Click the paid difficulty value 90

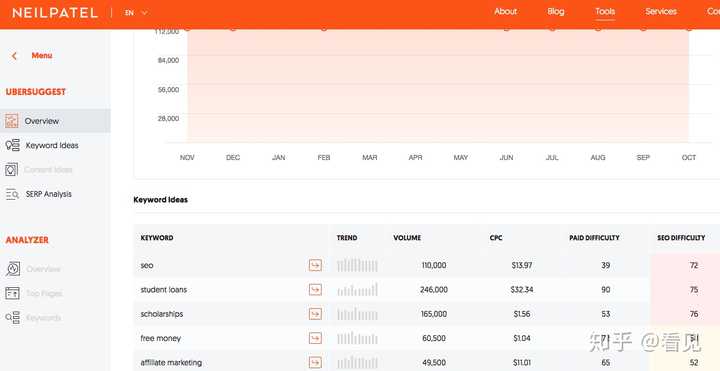606,290
